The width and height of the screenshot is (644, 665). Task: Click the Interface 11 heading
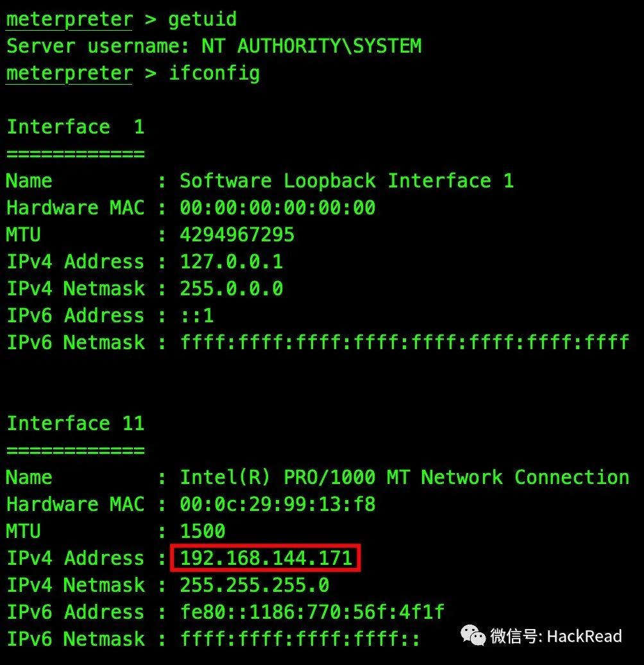[x=76, y=423]
